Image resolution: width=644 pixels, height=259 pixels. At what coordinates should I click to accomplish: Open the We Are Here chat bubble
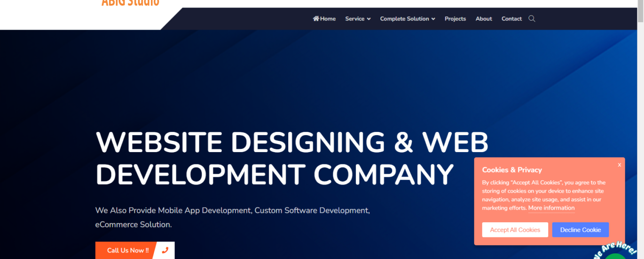(x=616, y=252)
